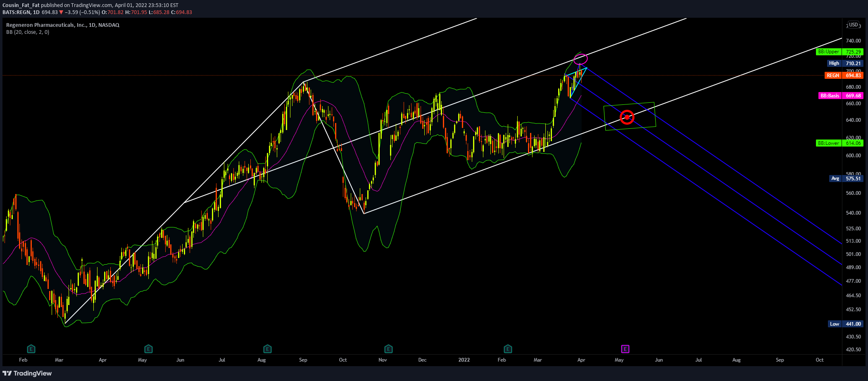Click the 640.00 price axis value
Viewport: 868px width, 381px height.
point(854,120)
